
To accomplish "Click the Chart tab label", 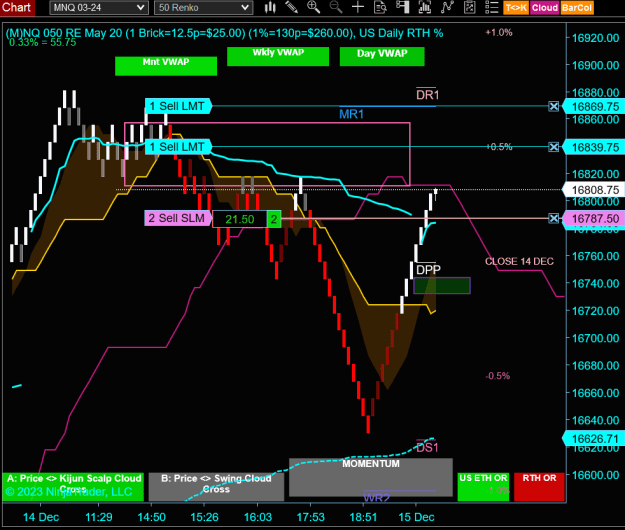I will coord(17,7).
